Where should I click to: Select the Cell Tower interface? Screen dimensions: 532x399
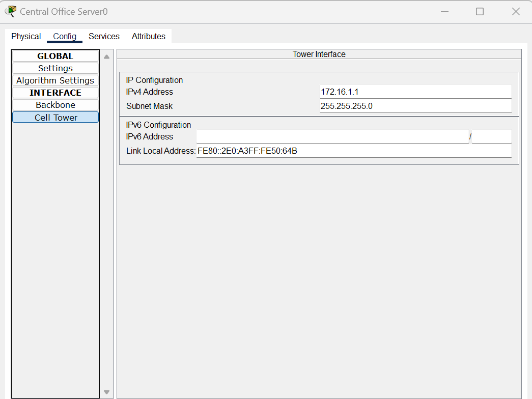[55, 118]
